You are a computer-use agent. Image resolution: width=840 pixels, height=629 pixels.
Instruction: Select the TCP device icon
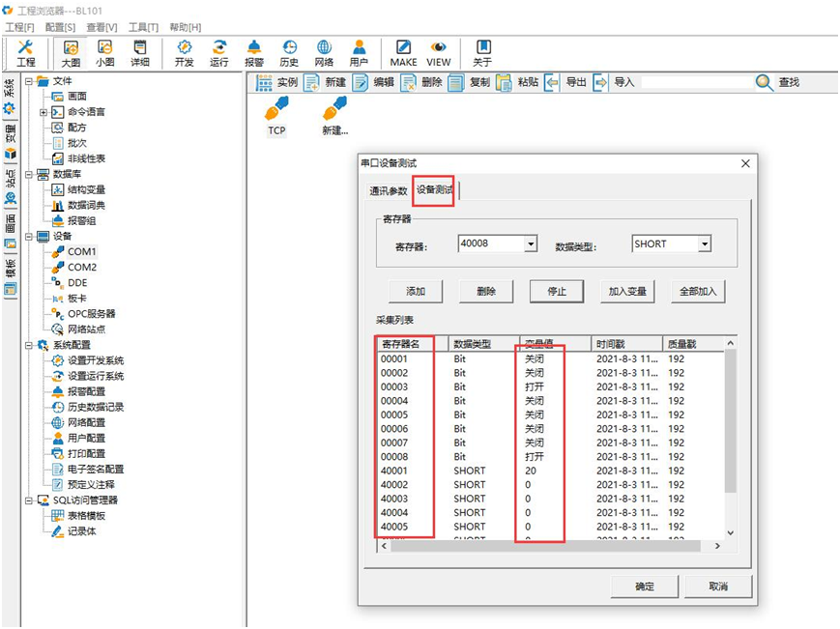click(276, 116)
